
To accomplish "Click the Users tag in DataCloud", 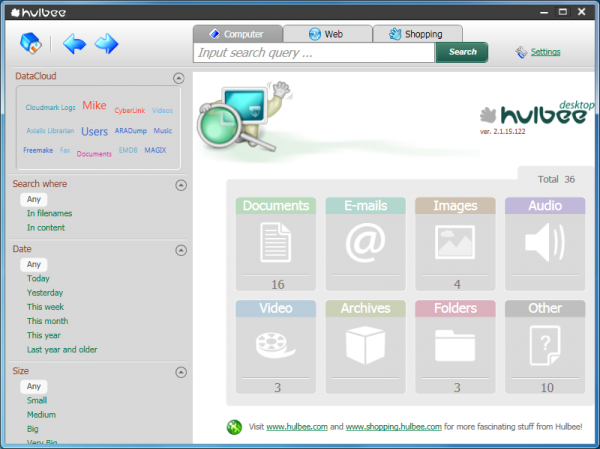I will pos(95,132).
